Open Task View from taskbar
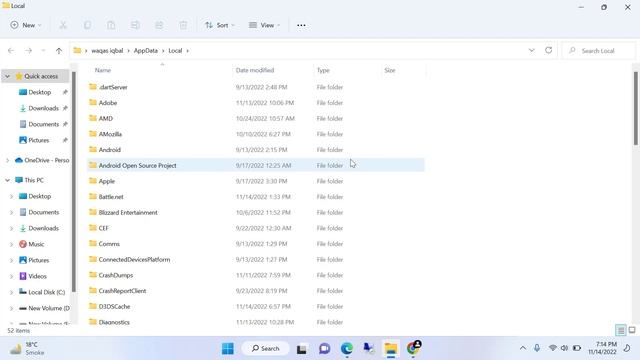This screenshot has height=360, width=640. pos(302,349)
